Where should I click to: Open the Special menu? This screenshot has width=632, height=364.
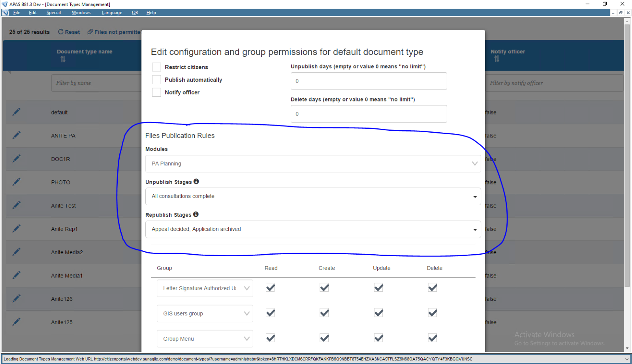[x=54, y=13]
